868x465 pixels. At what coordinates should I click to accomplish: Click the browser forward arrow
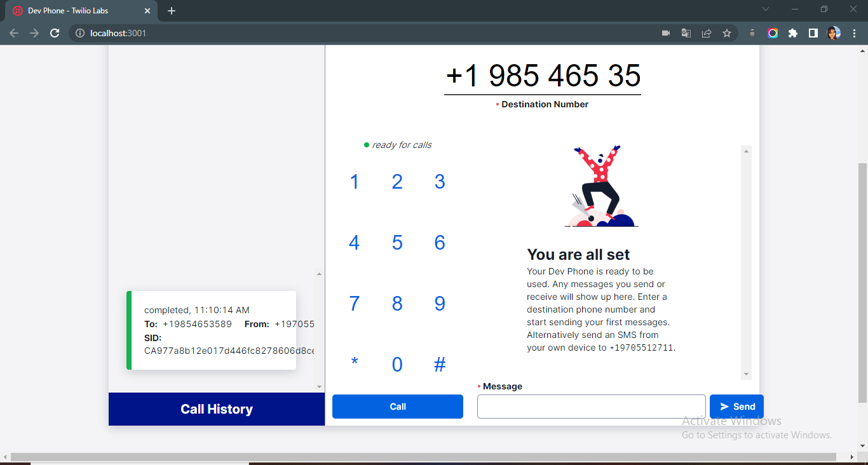34,33
